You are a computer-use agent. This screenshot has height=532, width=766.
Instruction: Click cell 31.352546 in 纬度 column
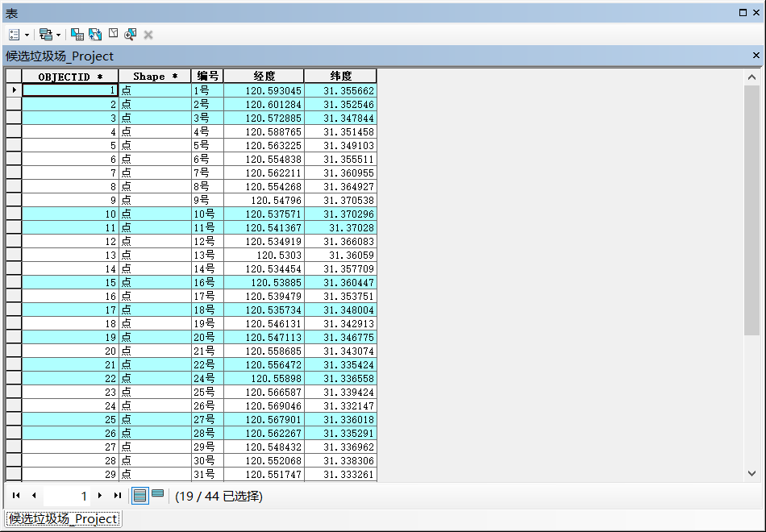point(340,104)
